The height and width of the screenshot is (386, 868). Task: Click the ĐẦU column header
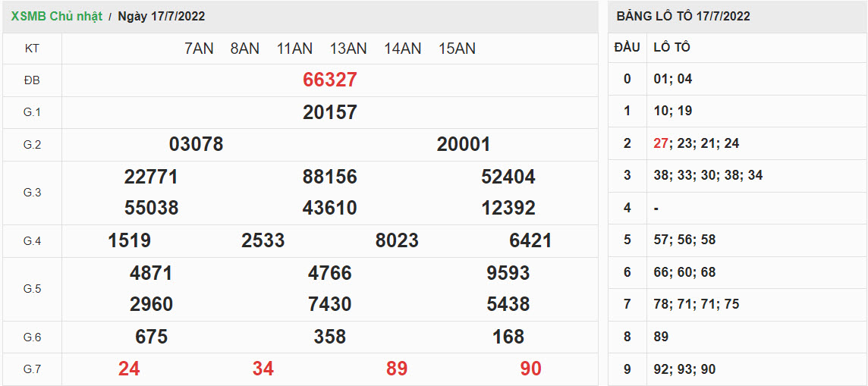point(627,47)
